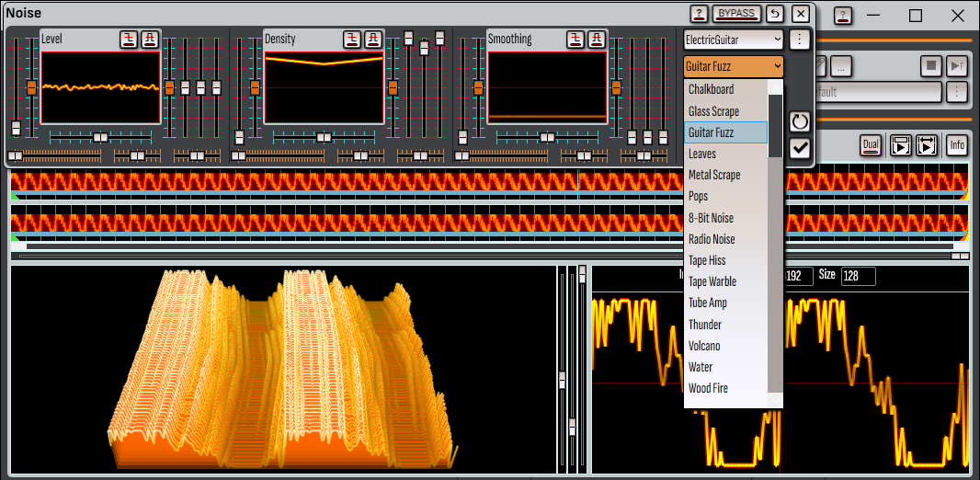Click the Size input field showing 128
The height and width of the screenshot is (480, 980).
click(858, 276)
